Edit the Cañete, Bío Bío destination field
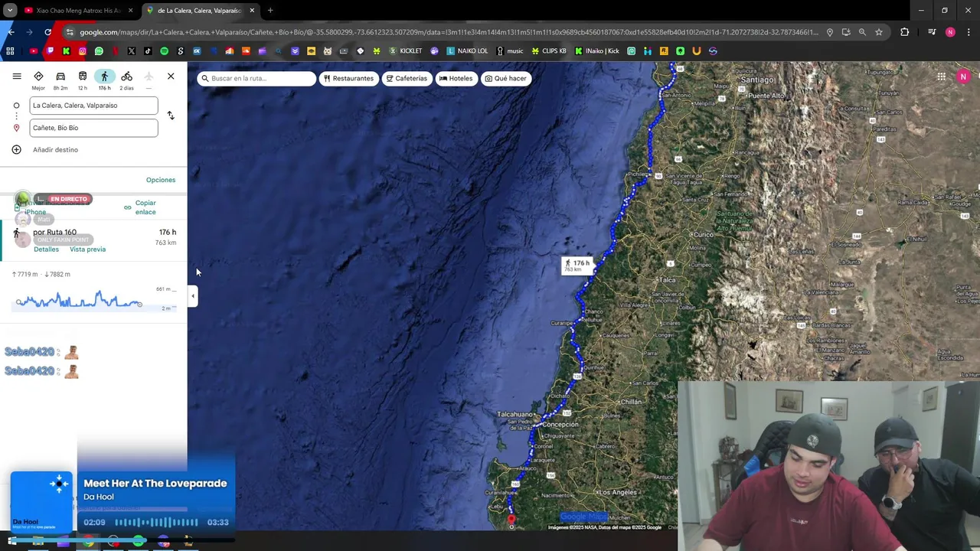The width and height of the screenshot is (980, 551). [93, 128]
